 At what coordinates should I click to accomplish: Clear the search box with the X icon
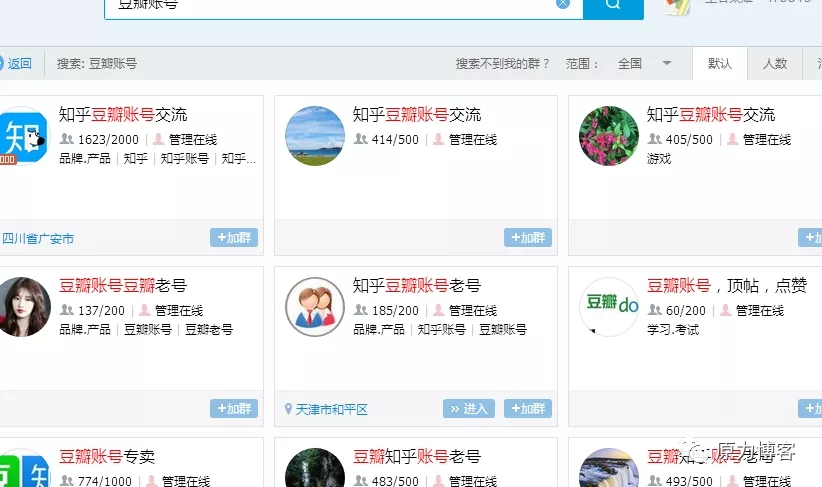click(563, 4)
